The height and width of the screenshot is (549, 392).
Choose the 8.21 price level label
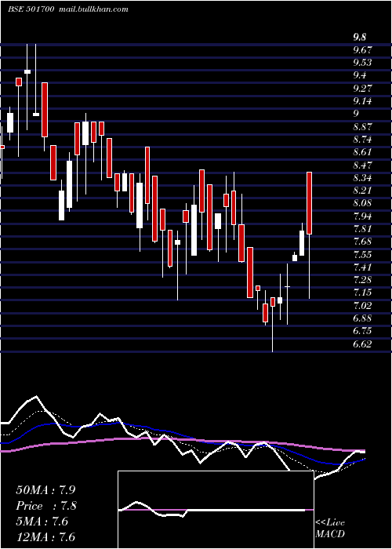coord(362,191)
